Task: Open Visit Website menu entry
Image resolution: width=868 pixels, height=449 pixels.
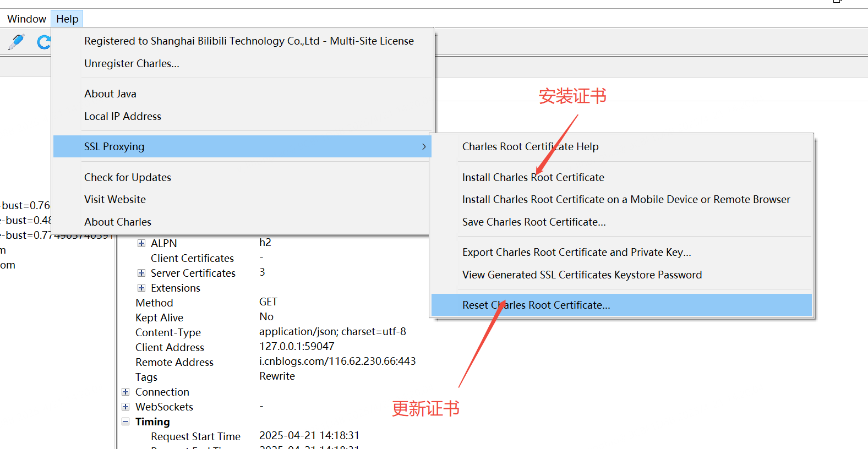Action: point(115,199)
